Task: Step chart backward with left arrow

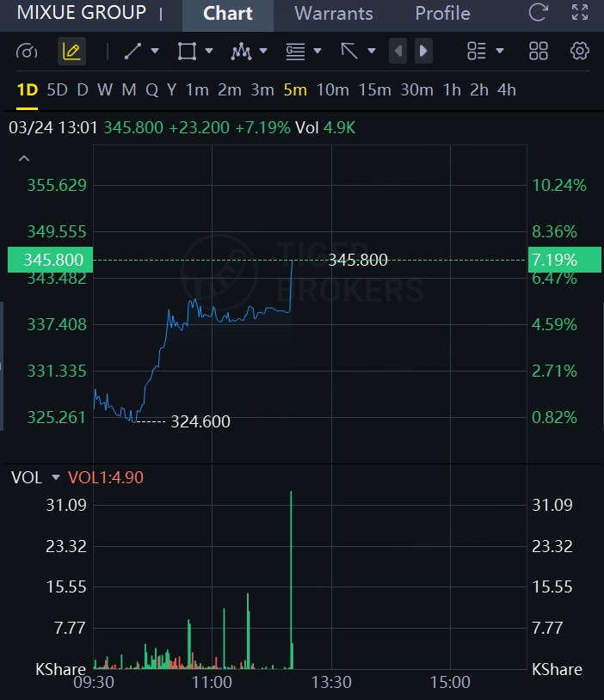Action: click(x=398, y=51)
